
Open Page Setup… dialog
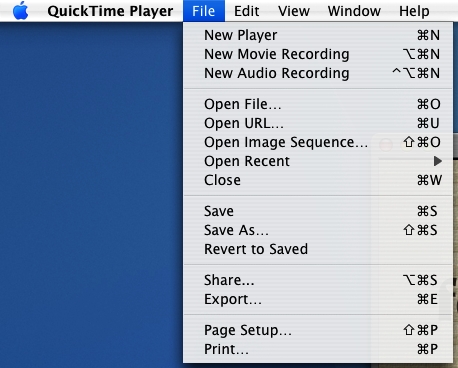coord(318,330)
